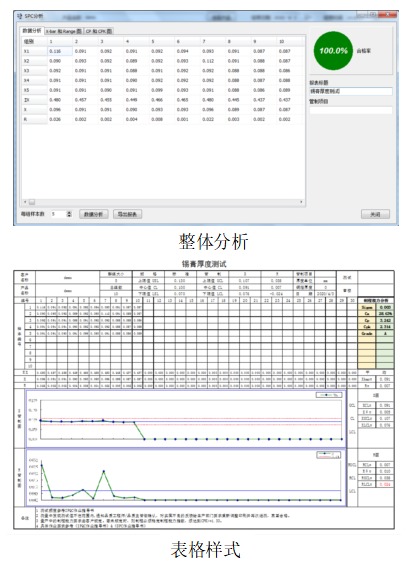
Task: Click the horizontal scrollbar thumb under the table
Action: (x=32, y=202)
